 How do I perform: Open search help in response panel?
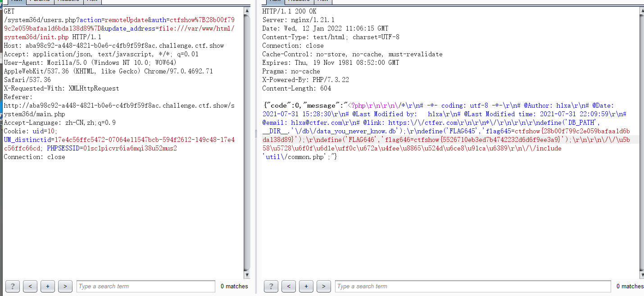click(x=271, y=286)
